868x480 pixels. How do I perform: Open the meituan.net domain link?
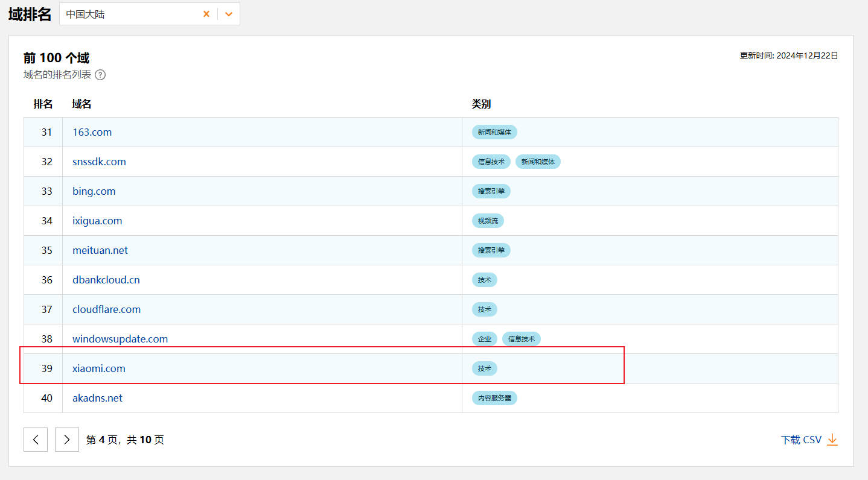[100, 250]
